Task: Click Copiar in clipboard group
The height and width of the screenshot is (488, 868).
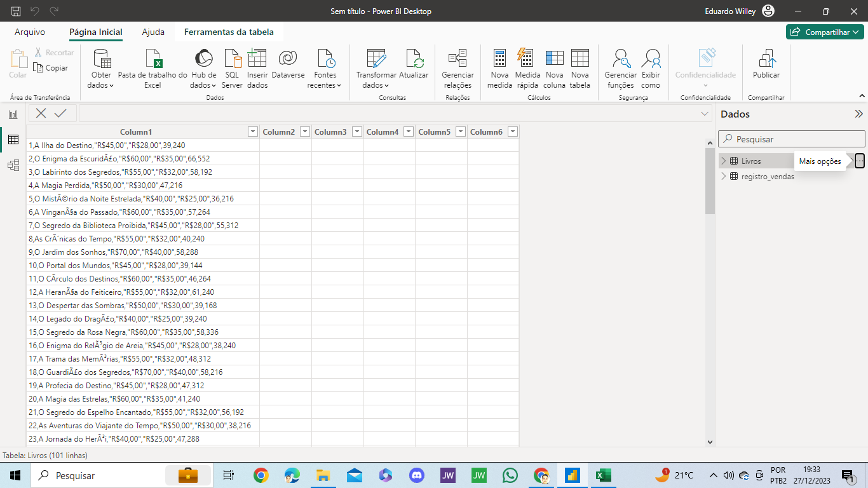Action: click(x=51, y=68)
